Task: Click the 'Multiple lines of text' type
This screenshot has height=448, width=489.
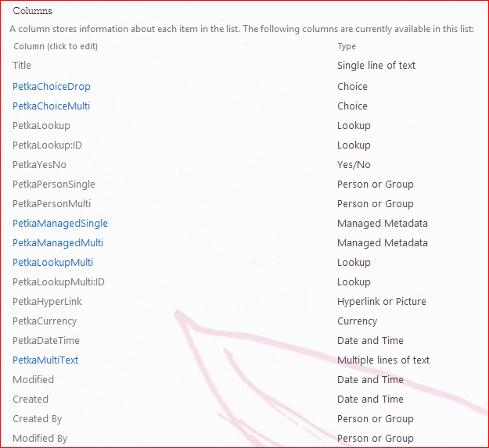Action: click(x=383, y=360)
